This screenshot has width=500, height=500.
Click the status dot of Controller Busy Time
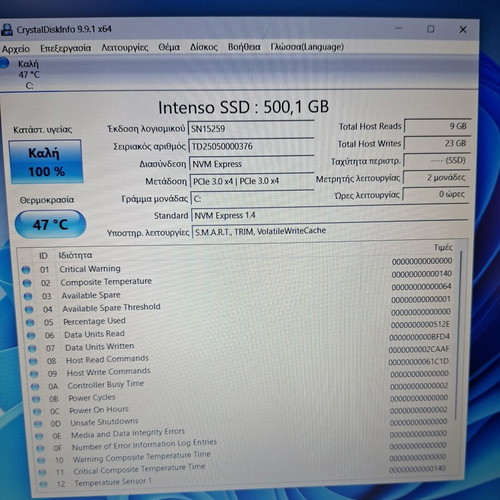(x=35, y=387)
